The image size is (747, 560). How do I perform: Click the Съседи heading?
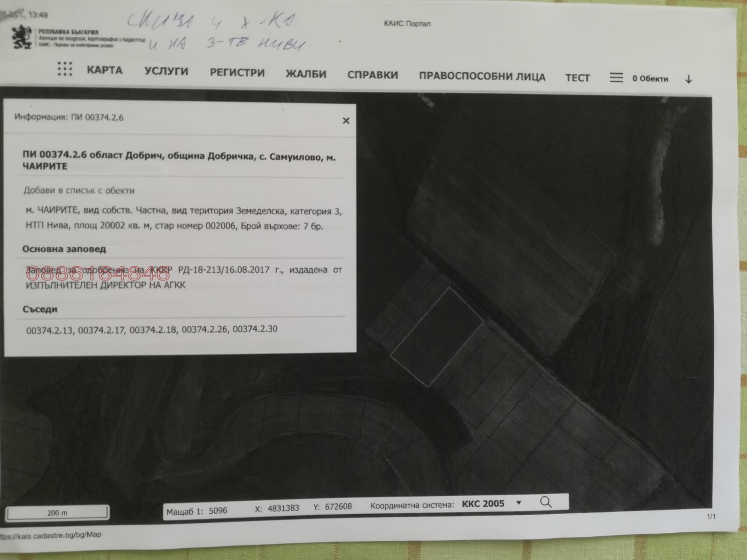[x=40, y=309]
